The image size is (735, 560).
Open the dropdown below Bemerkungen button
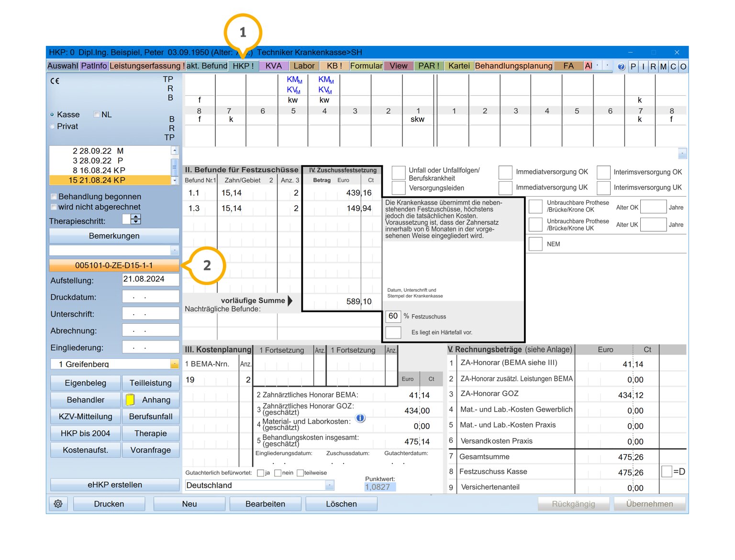(x=174, y=251)
